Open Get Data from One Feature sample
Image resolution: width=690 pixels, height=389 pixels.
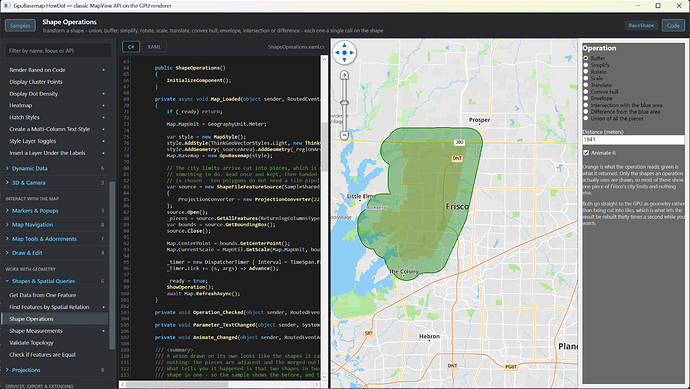point(55,295)
